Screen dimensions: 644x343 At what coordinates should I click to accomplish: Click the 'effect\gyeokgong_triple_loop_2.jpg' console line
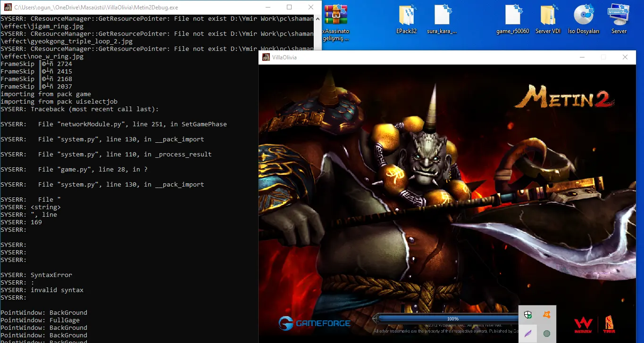tap(67, 41)
